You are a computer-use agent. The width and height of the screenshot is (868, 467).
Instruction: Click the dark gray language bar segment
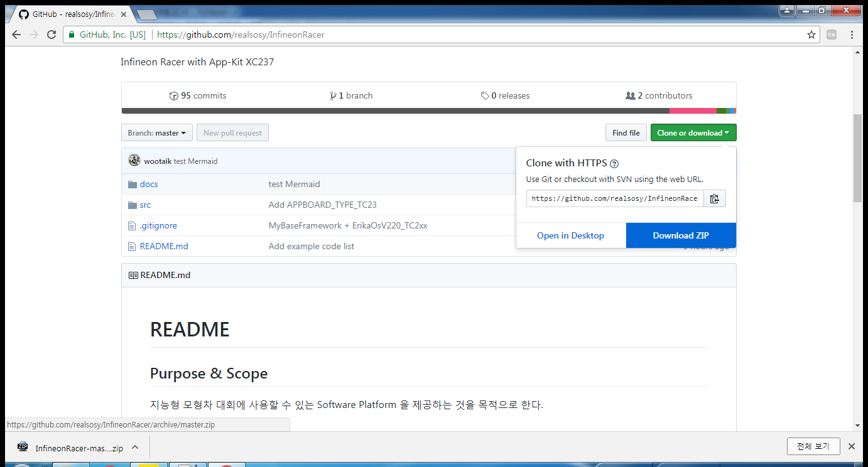[x=396, y=111]
